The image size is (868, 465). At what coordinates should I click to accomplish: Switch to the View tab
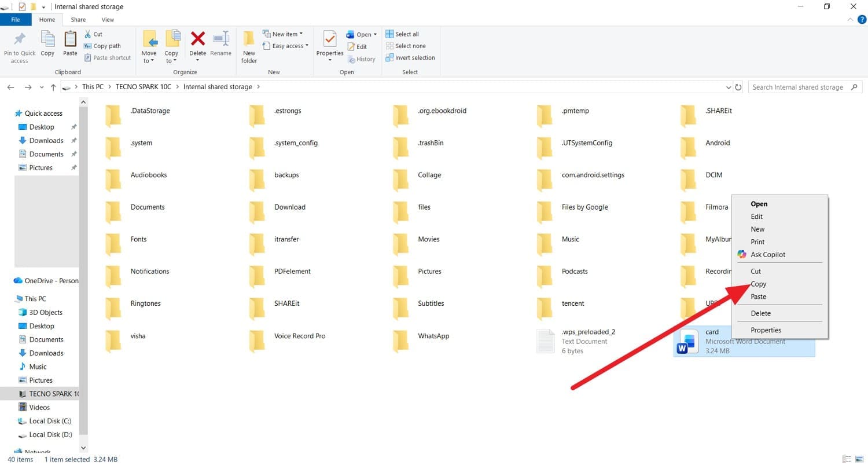coord(108,20)
